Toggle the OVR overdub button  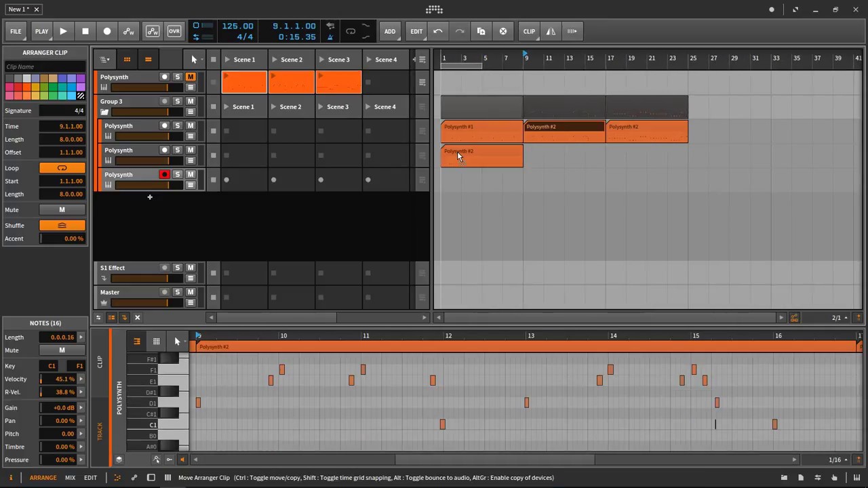[x=174, y=31]
